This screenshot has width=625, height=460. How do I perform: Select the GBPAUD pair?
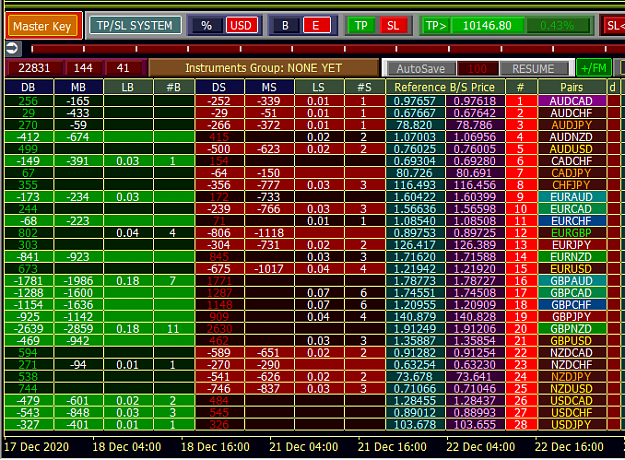(572, 281)
